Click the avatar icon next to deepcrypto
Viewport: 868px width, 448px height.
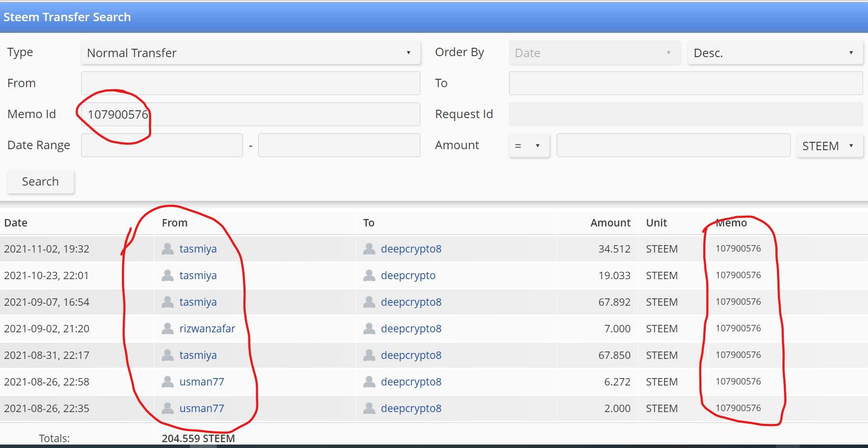(x=369, y=275)
